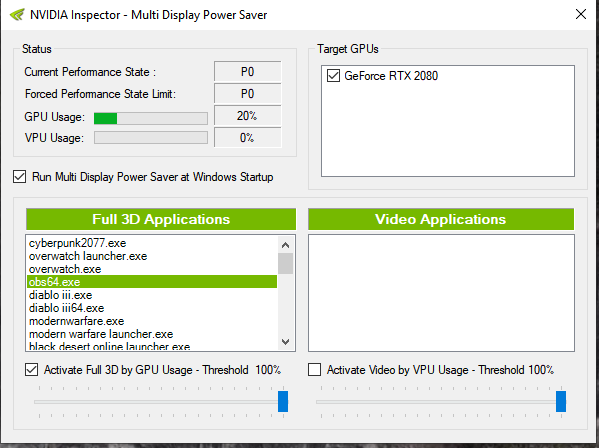Click the GPU Usage 20% value field
The width and height of the screenshot is (599, 448).
[x=248, y=116]
